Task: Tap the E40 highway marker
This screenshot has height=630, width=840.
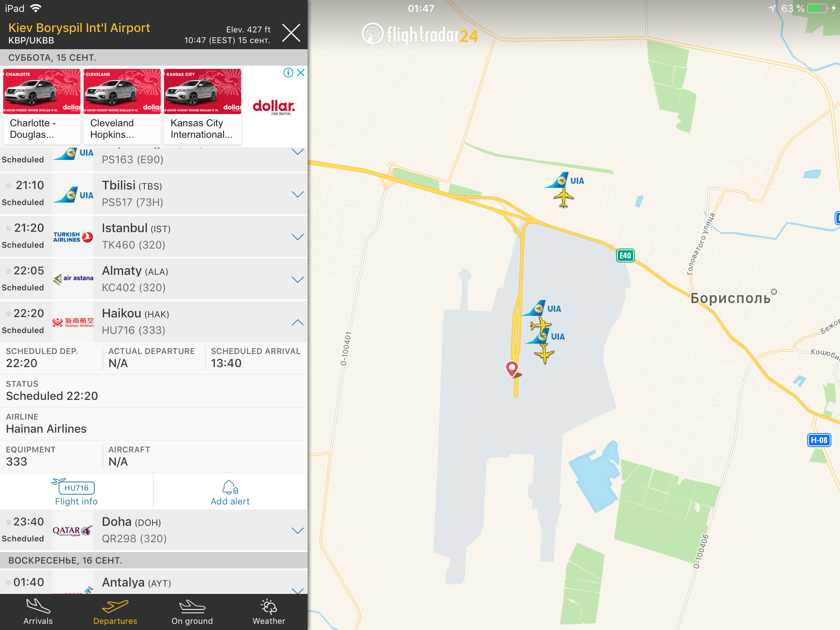Action: [x=625, y=256]
